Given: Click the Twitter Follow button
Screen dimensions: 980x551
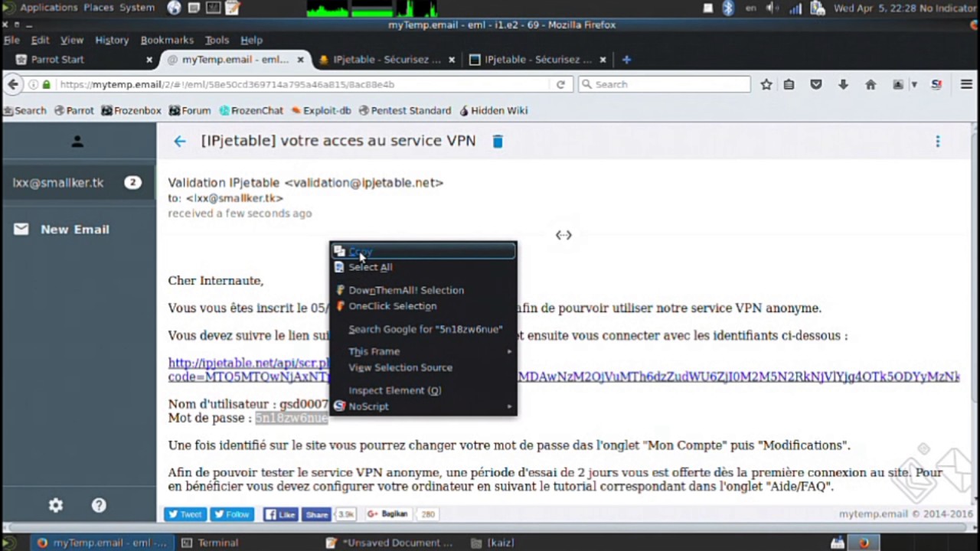Looking at the screenshot, I should pyautogui.click(x=232, y=514).
